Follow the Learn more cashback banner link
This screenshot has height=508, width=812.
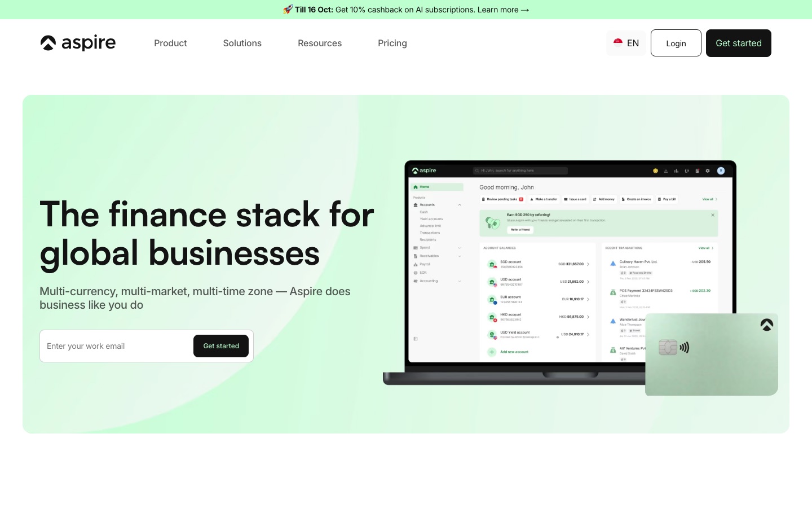click(x=503, y=10)
